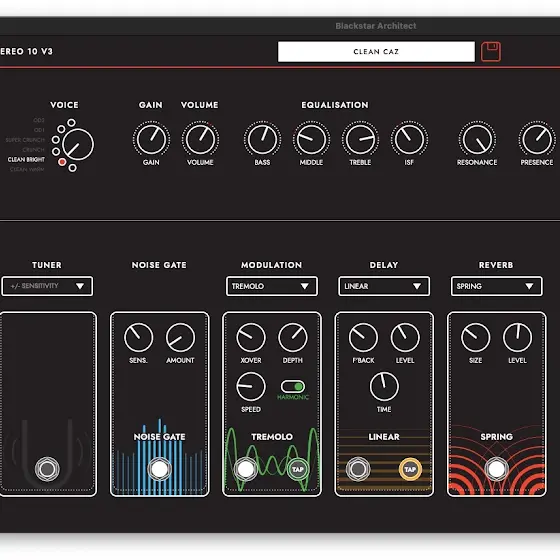This screenshot has height=560, width=560.
Task: Click the CLEAN BRIGHT voice label
Action: (26, 160)
